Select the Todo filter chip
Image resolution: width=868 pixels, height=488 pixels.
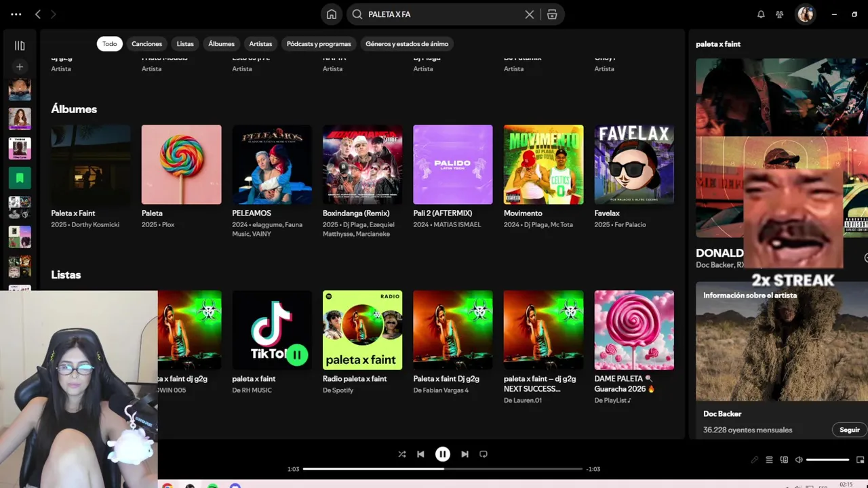pos(110,44)
